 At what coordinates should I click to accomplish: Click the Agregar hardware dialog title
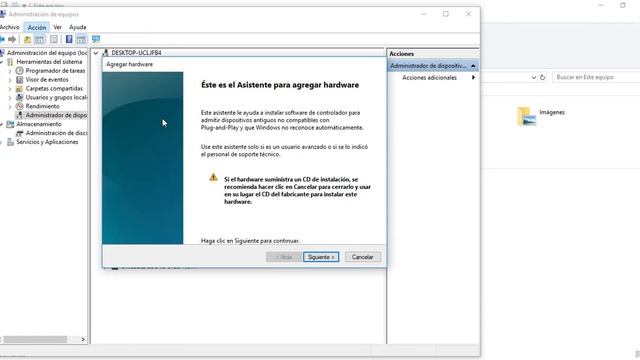click(x=129, y=64)
